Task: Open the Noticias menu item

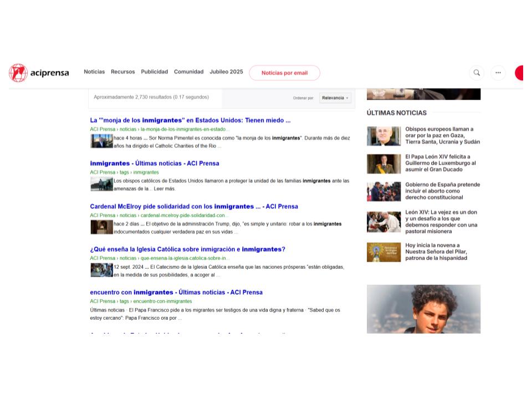Action: point(94,72)
